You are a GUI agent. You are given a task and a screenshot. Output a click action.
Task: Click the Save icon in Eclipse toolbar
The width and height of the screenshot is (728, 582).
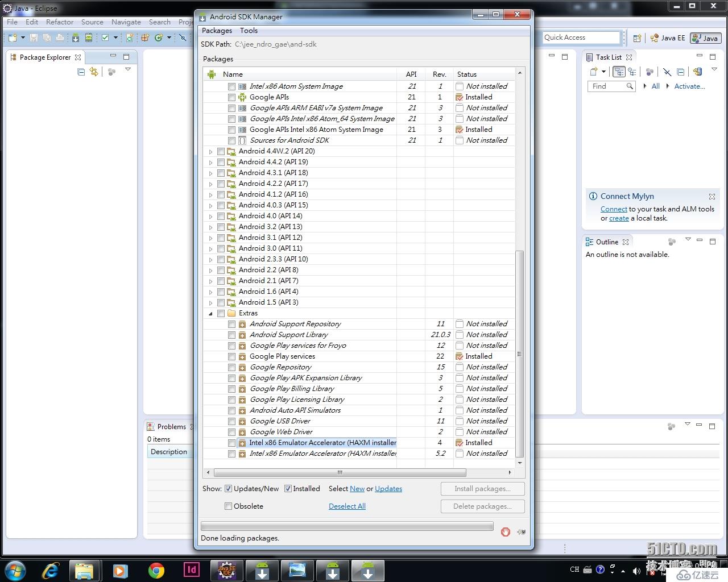tap(34, 38)
